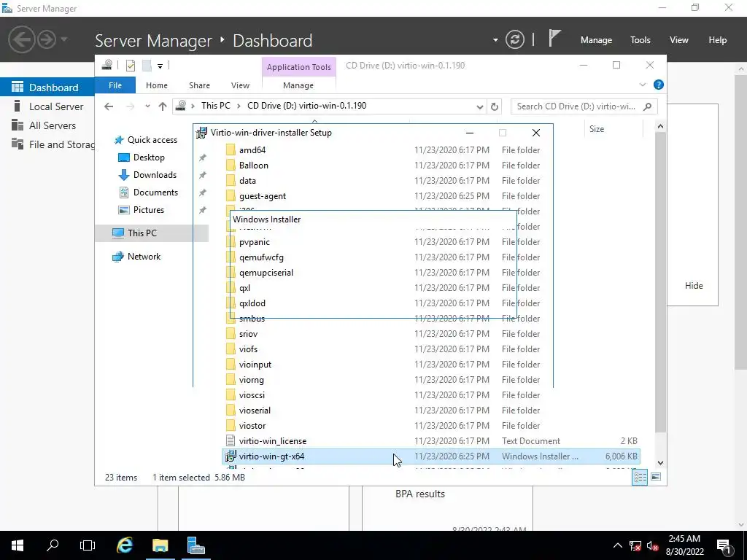Open the Tools menu
Screen dimensions: 747x560
click(640, 40)
